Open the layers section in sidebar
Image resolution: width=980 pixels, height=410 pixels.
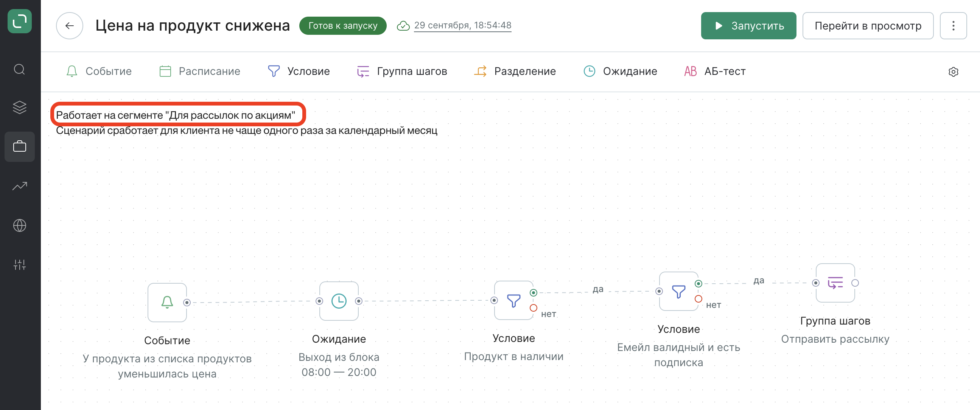(x=19, y=108)
